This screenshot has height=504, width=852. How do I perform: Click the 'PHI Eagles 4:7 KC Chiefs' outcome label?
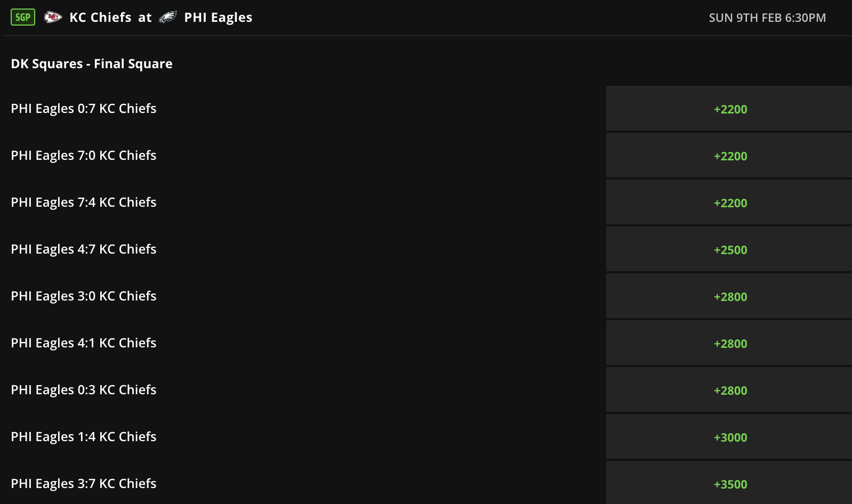pyautogui.click(x=84, y=249)
